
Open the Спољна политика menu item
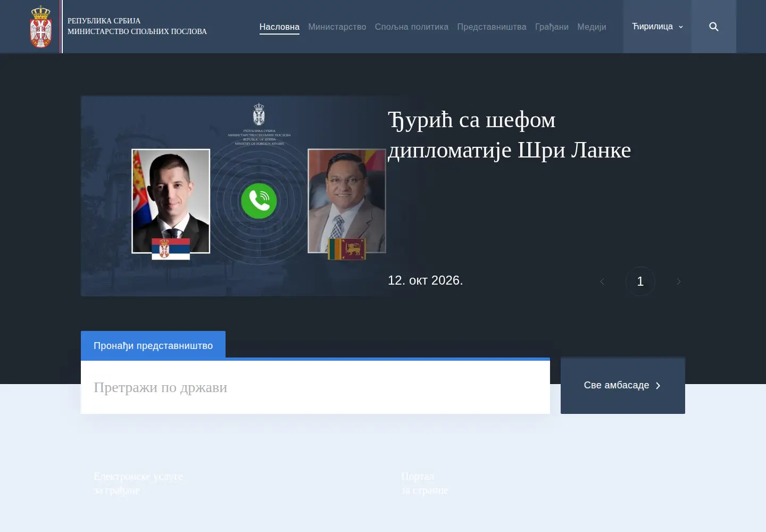click(x=412, y=27)
